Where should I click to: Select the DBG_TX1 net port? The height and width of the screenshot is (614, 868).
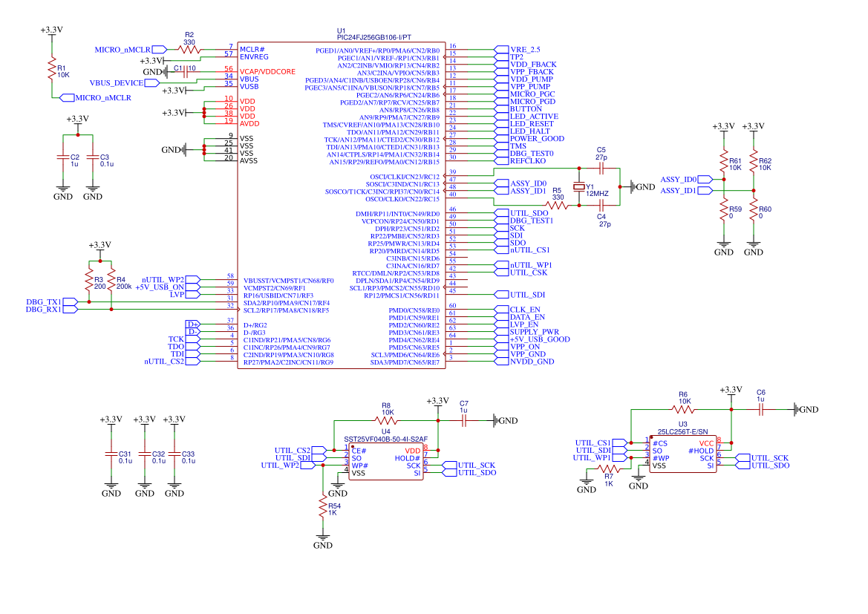pos(51,301)
